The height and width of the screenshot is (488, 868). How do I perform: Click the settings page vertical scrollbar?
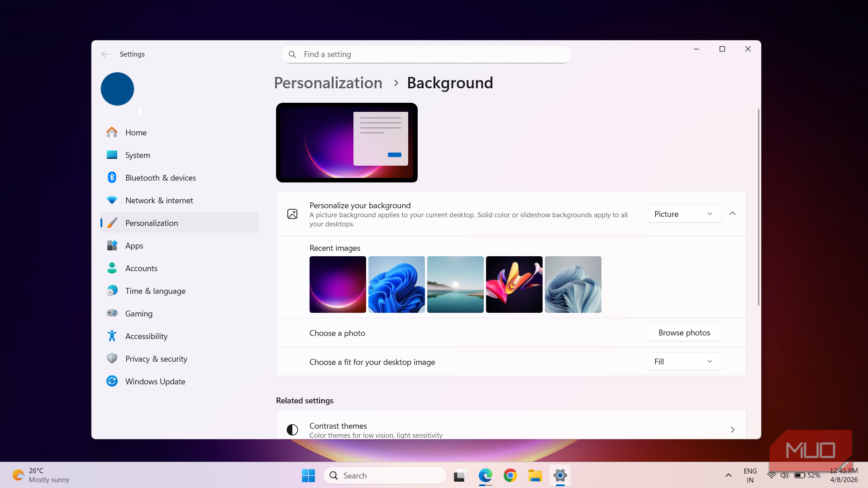[758, 207]
